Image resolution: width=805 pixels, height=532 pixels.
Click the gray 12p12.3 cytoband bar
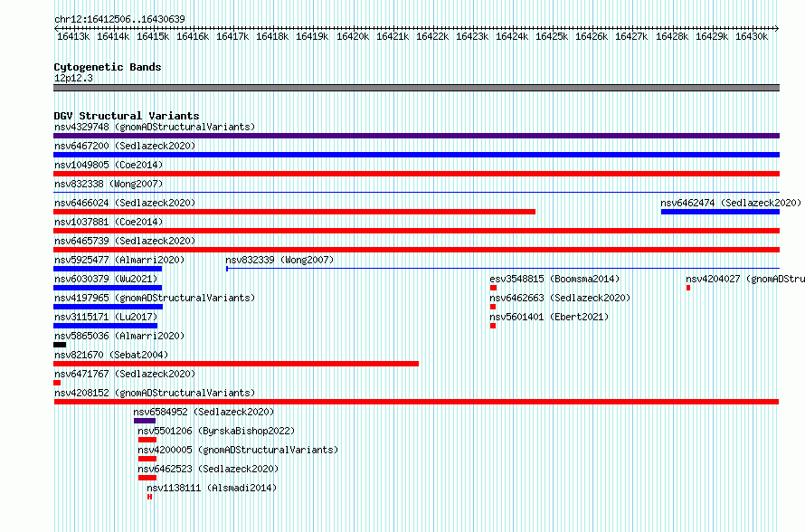click(416, 88)
